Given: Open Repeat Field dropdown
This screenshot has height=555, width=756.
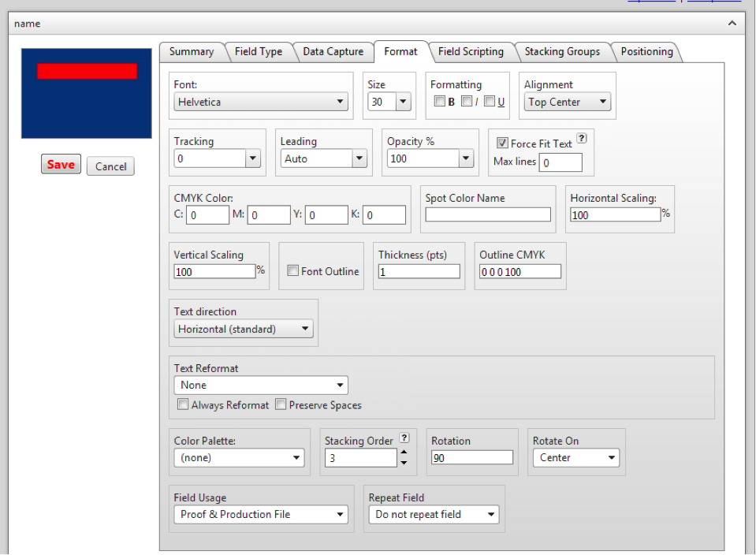Looking at the screenshot, I should 434,515.
